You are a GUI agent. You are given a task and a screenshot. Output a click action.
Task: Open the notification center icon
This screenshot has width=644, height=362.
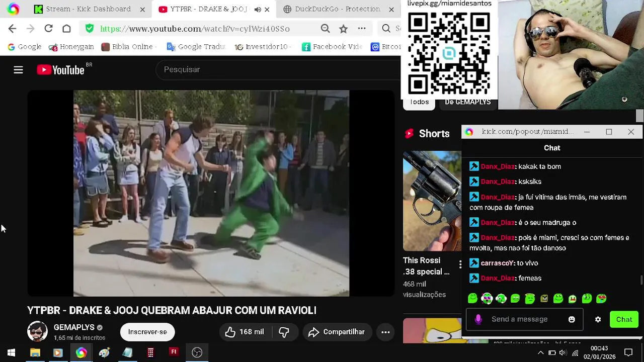[x=628, y=352]
